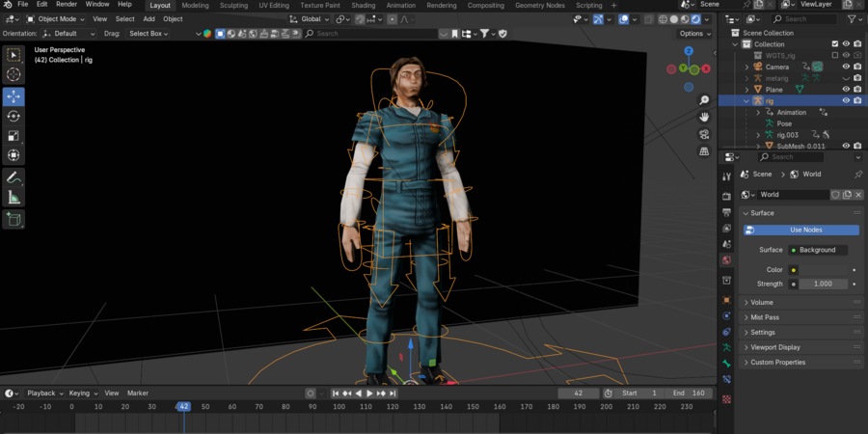Screen dimensions: 868x434
Task: Click the zoom magnifier viewport icon
Action: (704, 100)
